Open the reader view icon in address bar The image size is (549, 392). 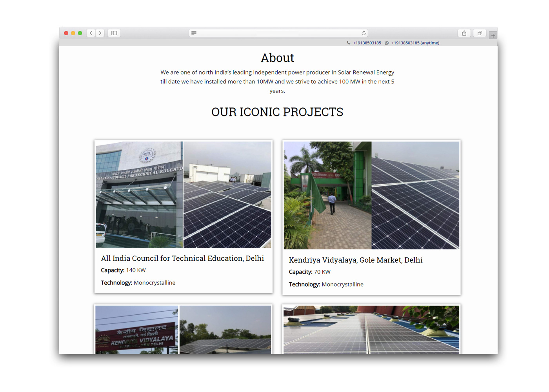(194, 33)
